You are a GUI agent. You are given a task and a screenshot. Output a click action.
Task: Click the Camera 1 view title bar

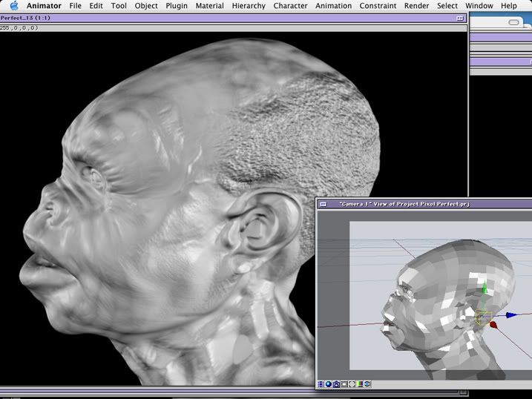click(x=404, y=203)
